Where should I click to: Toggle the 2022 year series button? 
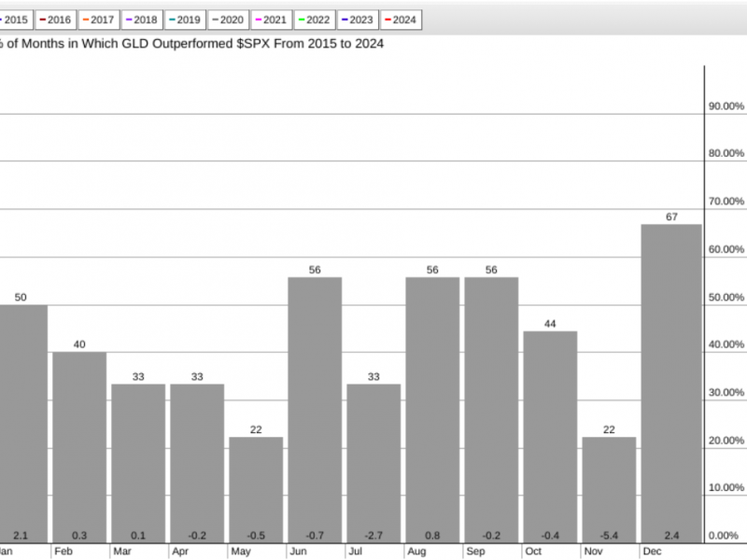tap(315, 20)
